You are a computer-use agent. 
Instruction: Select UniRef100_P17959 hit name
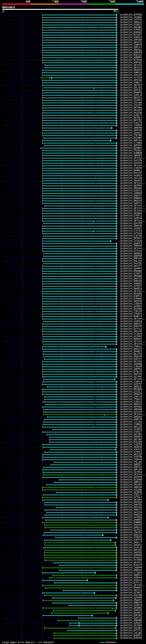(x=131, y=560)
